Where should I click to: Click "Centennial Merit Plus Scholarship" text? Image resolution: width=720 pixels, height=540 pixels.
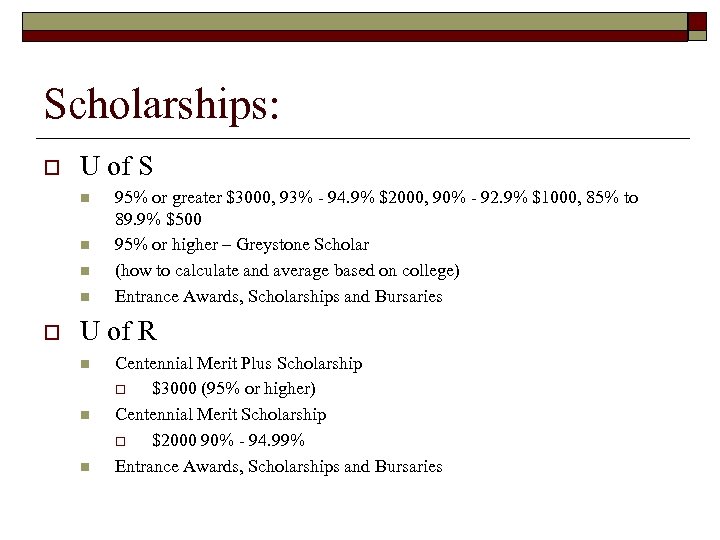238,363
